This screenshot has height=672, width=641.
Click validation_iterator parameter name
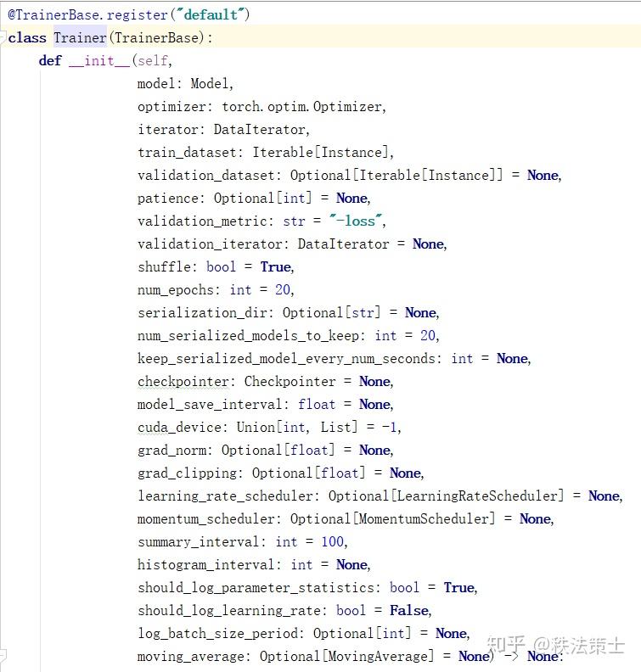[x=210, y=244]
